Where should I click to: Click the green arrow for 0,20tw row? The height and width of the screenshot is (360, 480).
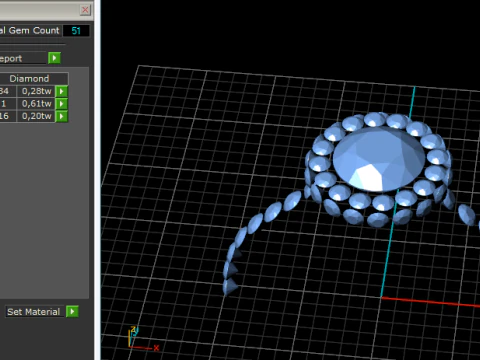coord(62,116)
